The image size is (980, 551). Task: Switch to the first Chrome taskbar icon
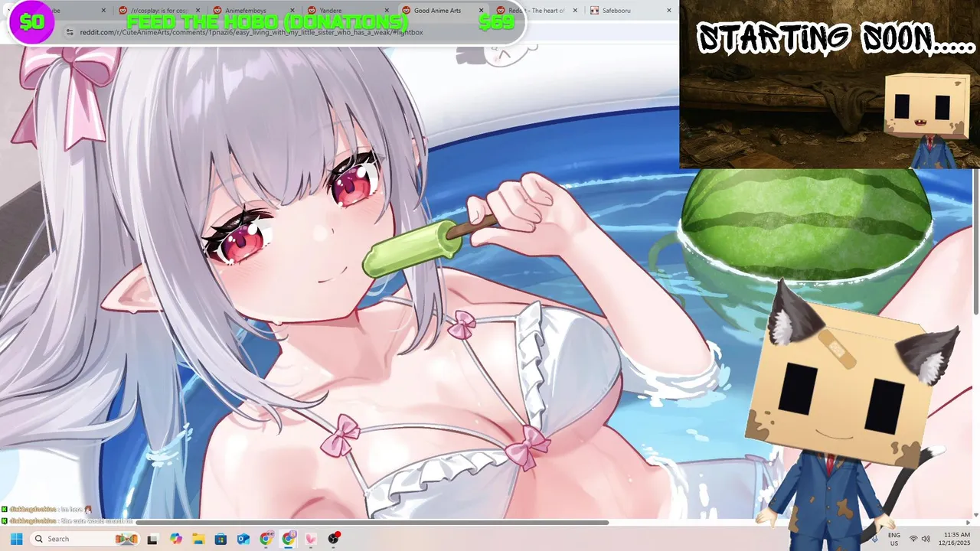(266, 539)
